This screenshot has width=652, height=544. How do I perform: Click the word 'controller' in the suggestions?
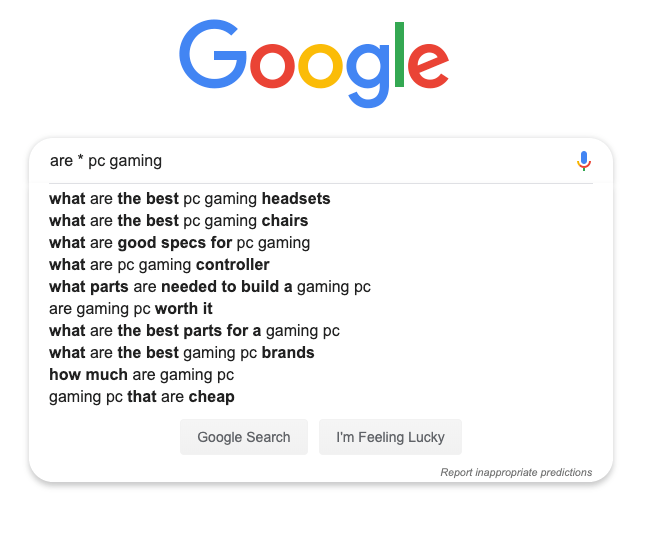[233, 265]
